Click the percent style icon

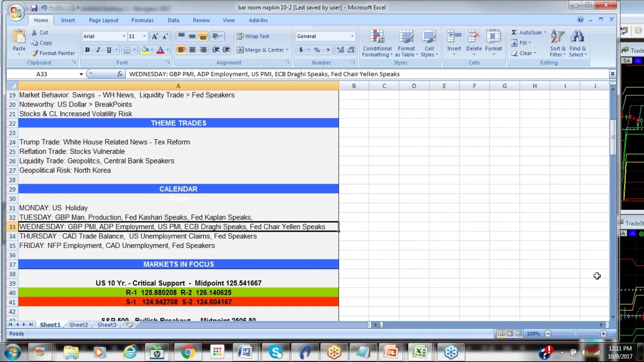(317, 50)
